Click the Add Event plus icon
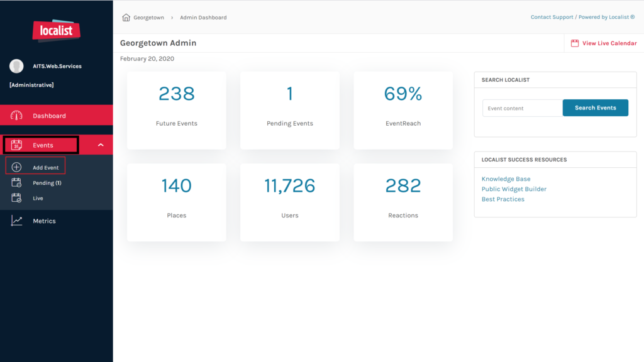This screenshot has height=362, width=644. (17, 168)
